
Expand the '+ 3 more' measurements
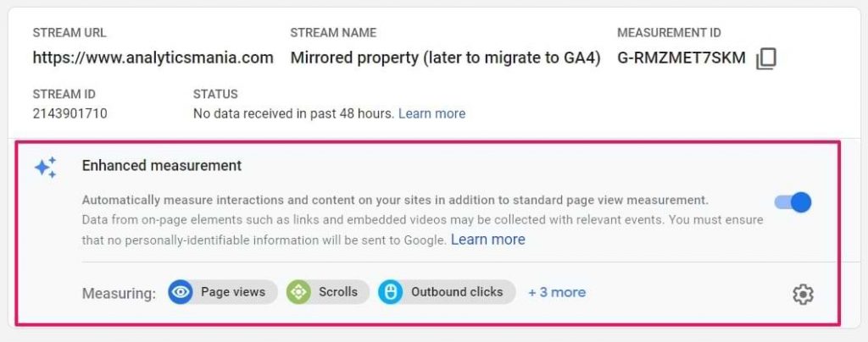pos(556,292)
